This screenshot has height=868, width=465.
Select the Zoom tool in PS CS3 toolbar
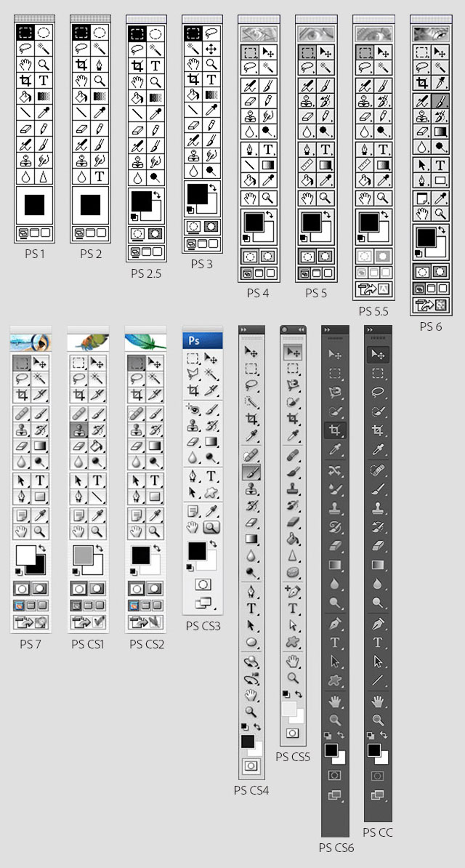[211, 527]
